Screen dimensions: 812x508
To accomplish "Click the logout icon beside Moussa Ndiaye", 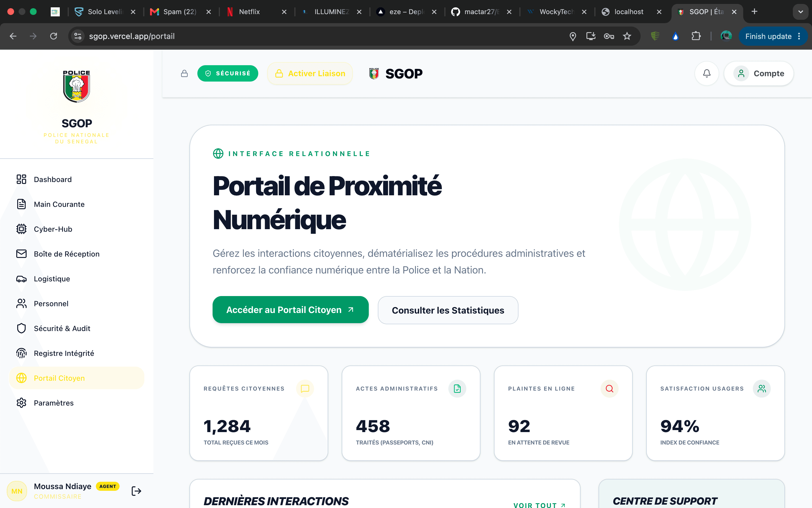I will pos(136,491).
